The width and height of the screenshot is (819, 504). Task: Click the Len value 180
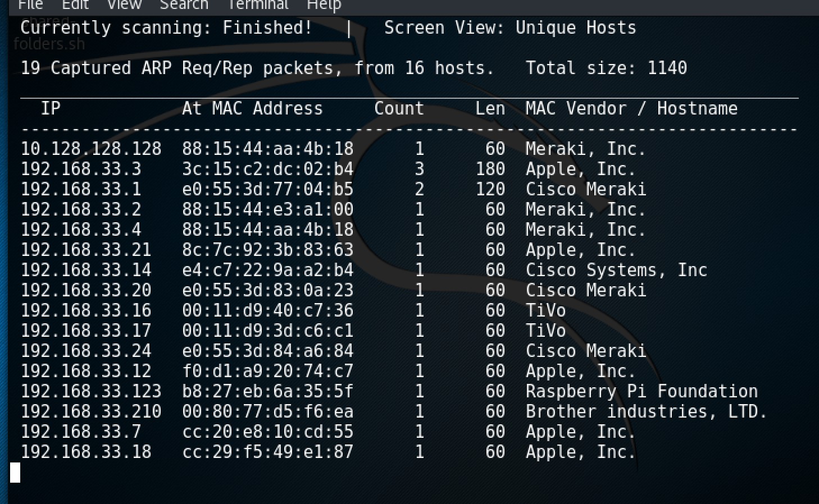(x=490, y=169)
